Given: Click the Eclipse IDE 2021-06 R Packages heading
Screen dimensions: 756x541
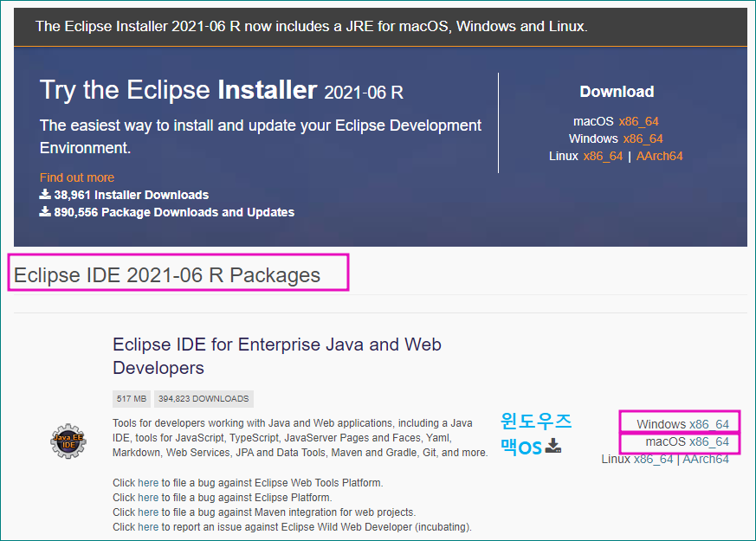Looking at the screenshot, I should [167, 275].
